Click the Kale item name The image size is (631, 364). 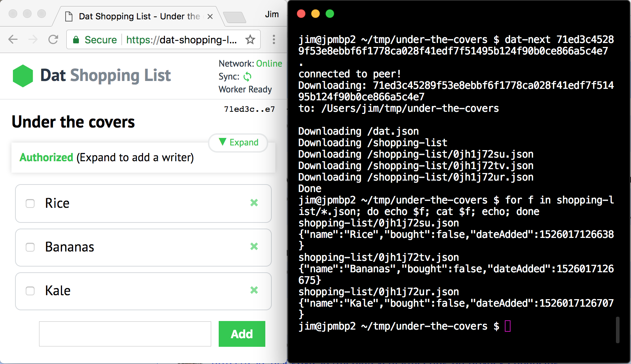tap(58, 291)
